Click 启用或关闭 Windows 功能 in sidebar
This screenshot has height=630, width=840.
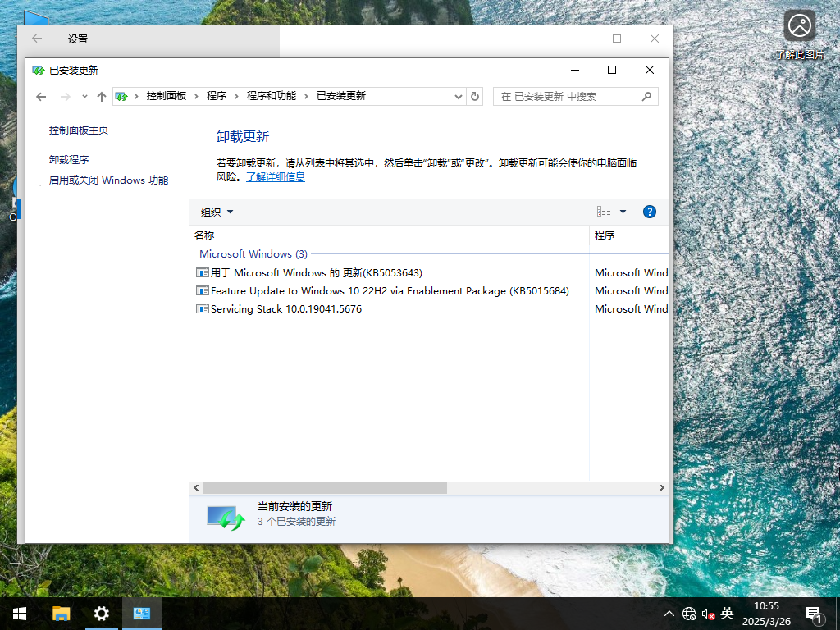coord(107,180)
